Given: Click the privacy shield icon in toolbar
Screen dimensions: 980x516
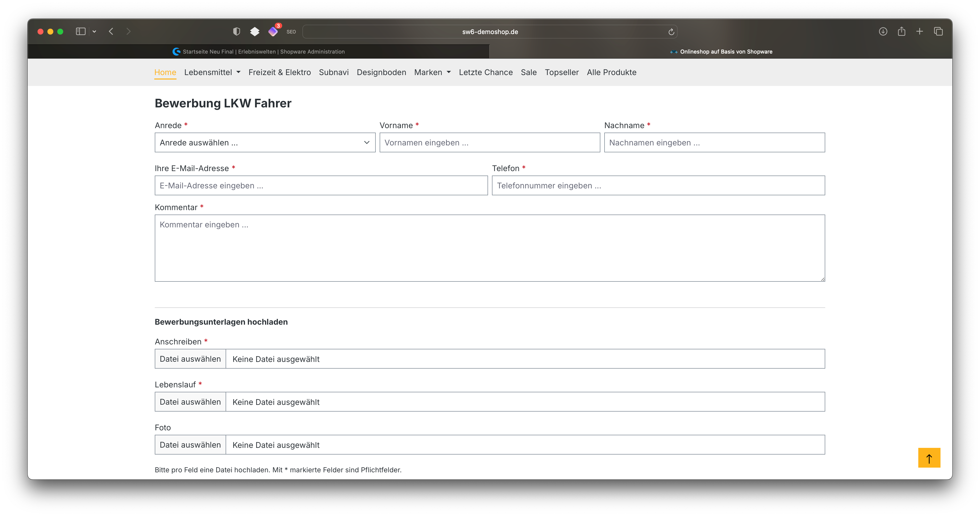Looking at the screenshot, I should point(237,32).
